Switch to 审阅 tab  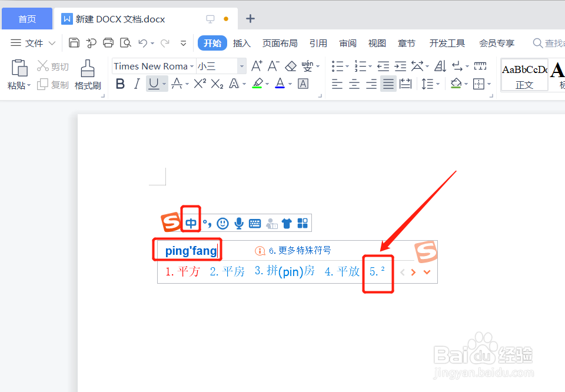point(348,43)
